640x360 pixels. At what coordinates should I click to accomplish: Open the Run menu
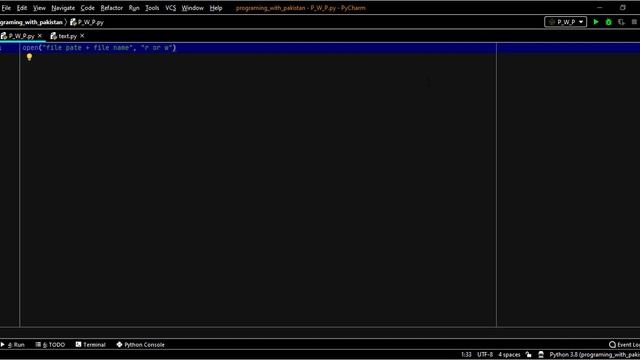pos(134,8)
